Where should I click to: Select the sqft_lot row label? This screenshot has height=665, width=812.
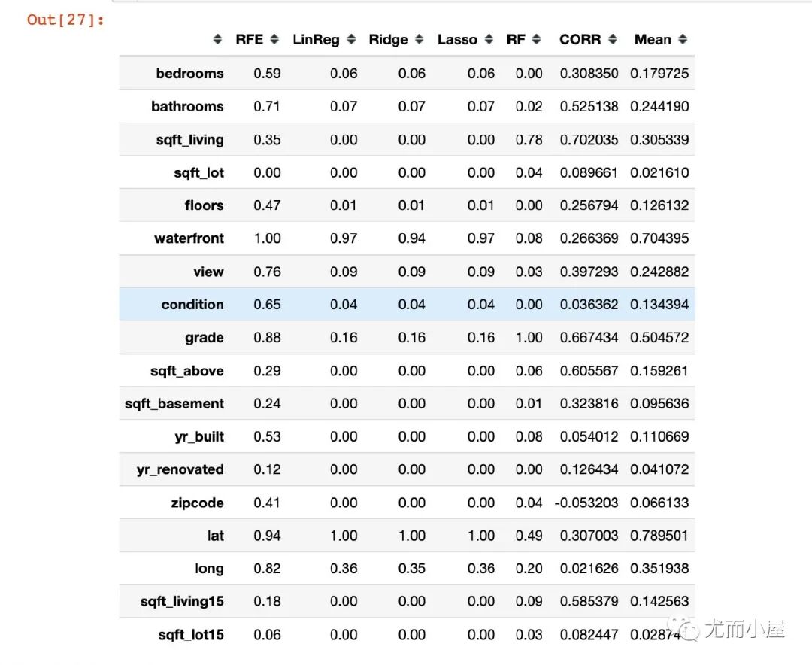click(198, 172)
